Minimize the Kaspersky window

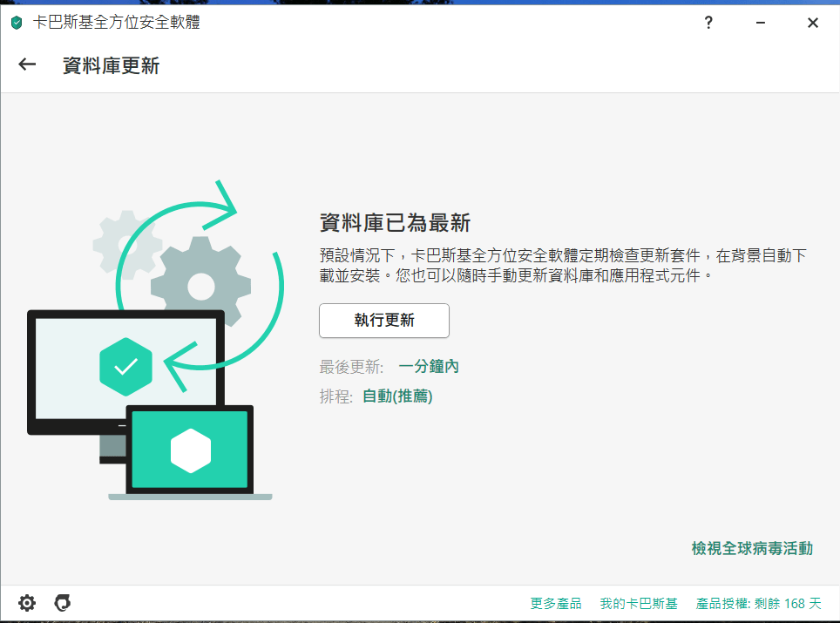(x=761, y=24)
